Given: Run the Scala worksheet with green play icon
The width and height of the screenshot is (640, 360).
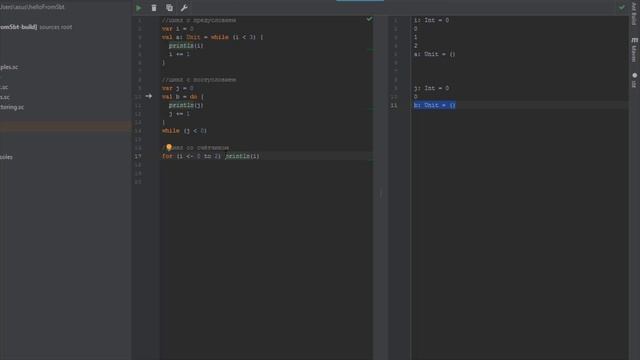Looking at the screenshot, I should [x=138, y=8].
